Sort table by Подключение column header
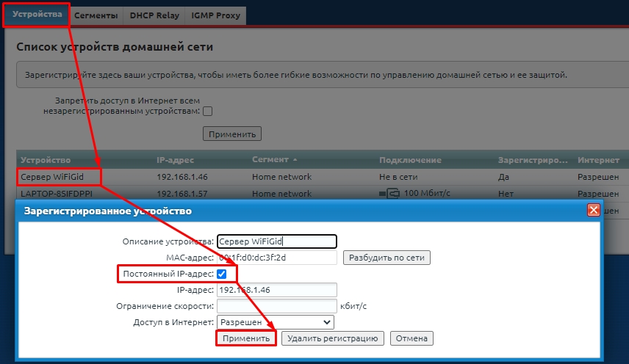 point(410,160)
